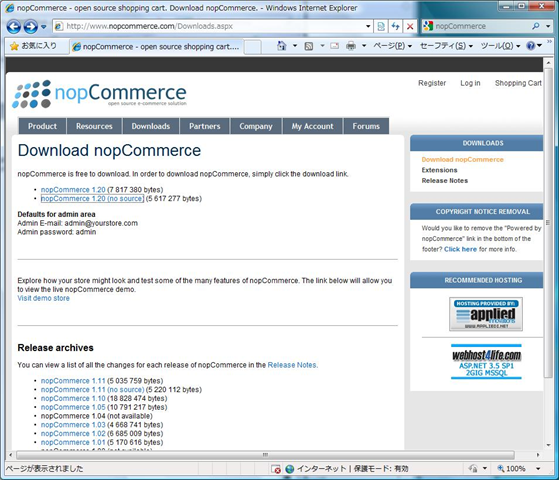559x480 pixels.
Task: Click the vertical scrollbar down arrow
Action: (x=548, y=445)
